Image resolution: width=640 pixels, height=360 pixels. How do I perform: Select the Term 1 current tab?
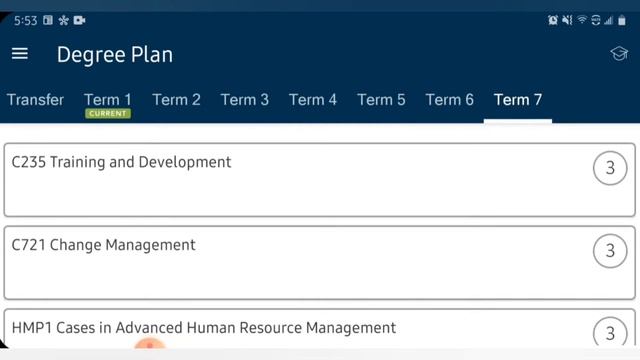(108, 104)
